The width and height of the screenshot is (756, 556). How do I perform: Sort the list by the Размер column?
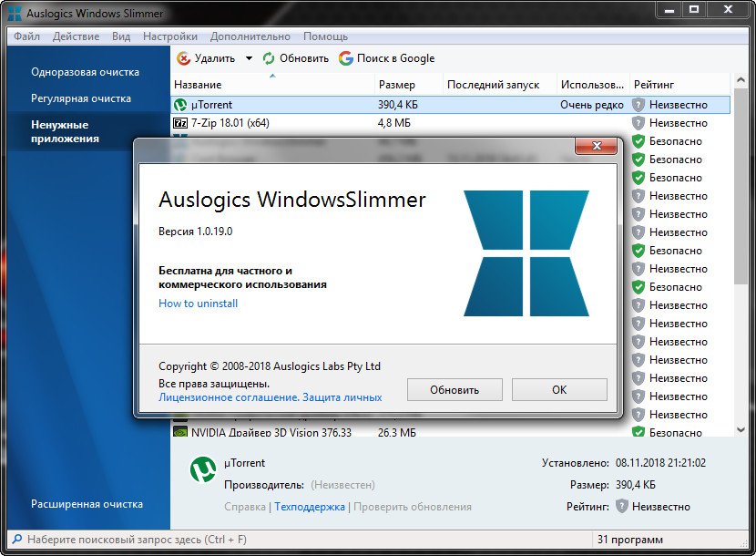(409, 85)
